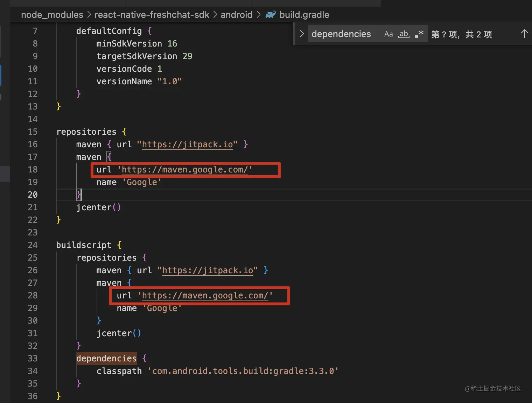Select line number 7 in the gutter
The height and width of the screenshot is (403, 532).
click(35, 31)
